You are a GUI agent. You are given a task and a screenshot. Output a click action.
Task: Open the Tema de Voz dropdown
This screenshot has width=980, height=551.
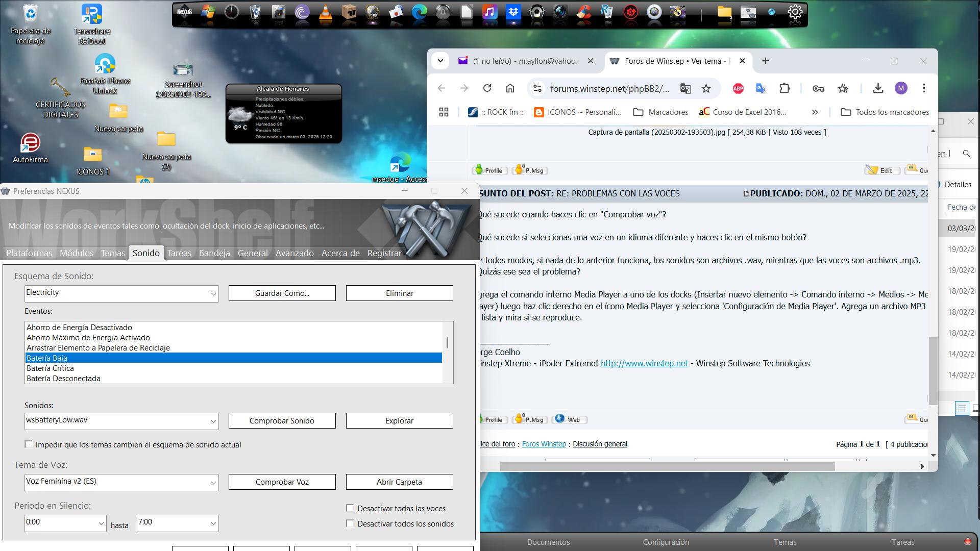[x=213, y=483]
